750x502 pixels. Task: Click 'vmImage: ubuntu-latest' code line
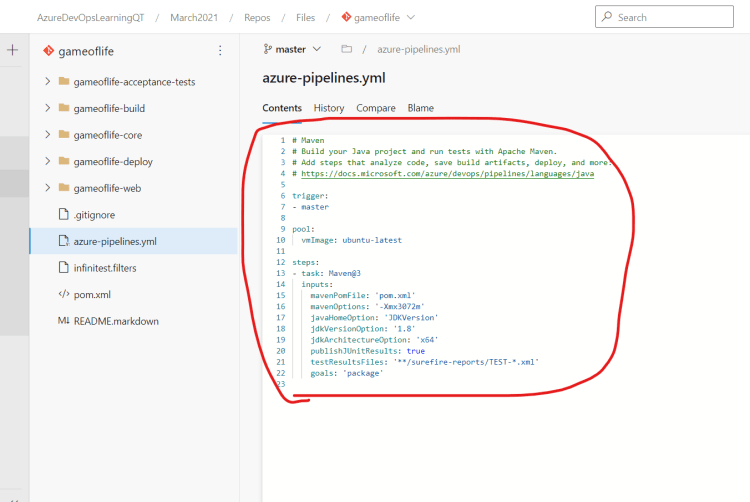(352, 240)
